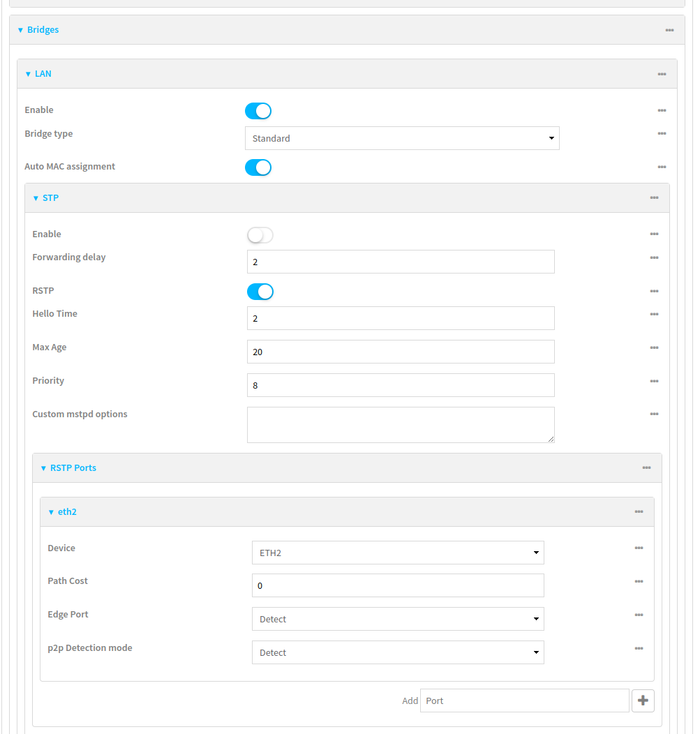Open the Device dropdown showing ETH2

[x=397, y=553]
